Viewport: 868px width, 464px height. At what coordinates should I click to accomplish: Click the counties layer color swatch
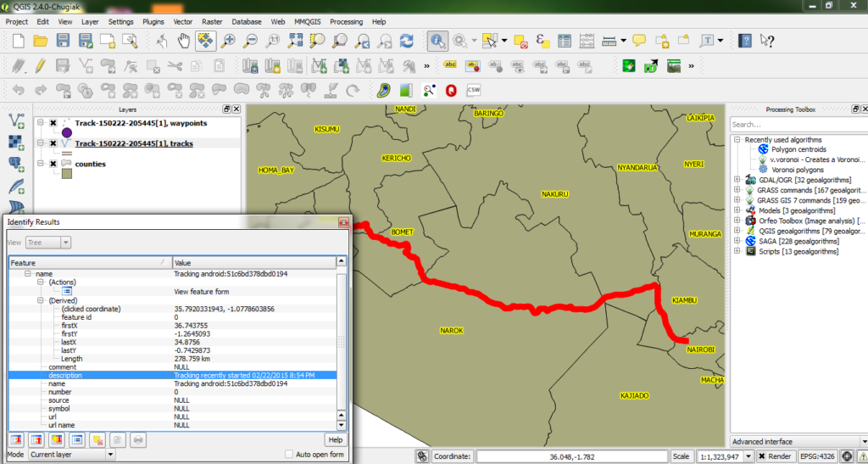(x=66, y=175)
